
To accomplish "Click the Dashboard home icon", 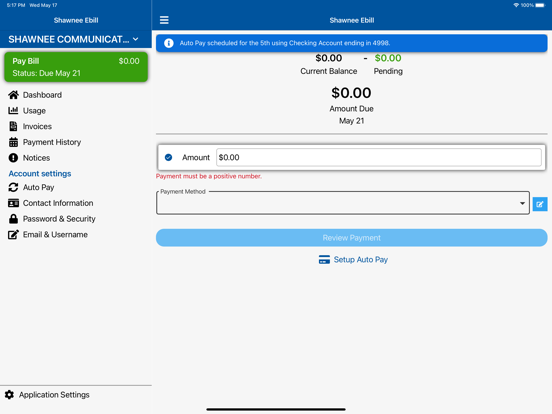I will pos(13,95).
